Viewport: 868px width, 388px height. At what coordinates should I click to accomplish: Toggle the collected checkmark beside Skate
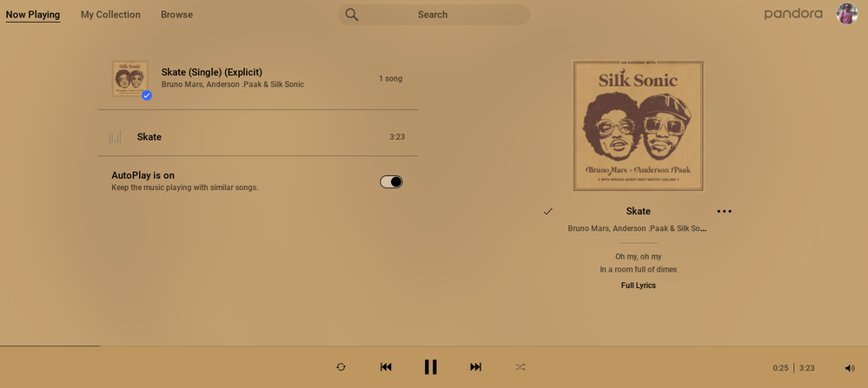[548, 211]
